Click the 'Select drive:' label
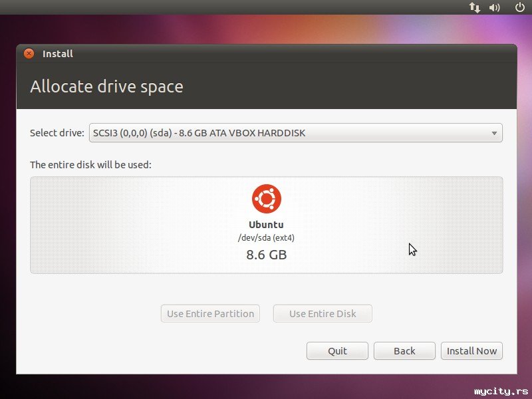Viewport: 532px width, 399px height. click(57, 132)
